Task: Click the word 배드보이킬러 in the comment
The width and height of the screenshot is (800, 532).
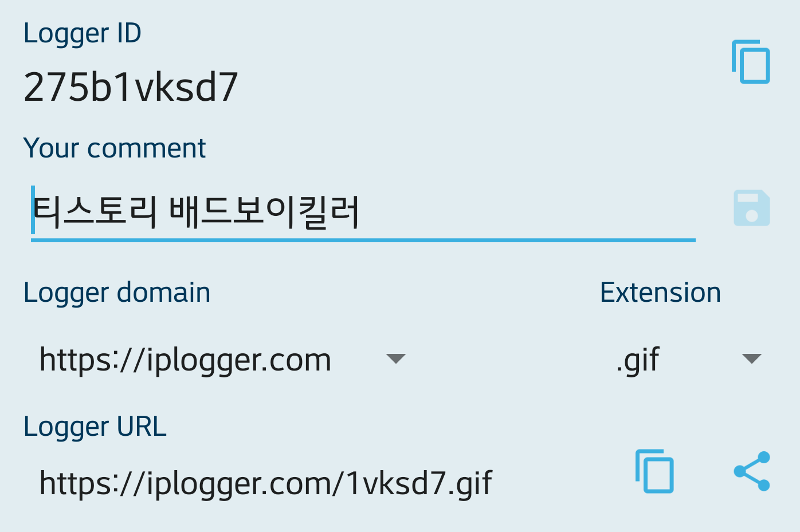Action: [265, 212]
